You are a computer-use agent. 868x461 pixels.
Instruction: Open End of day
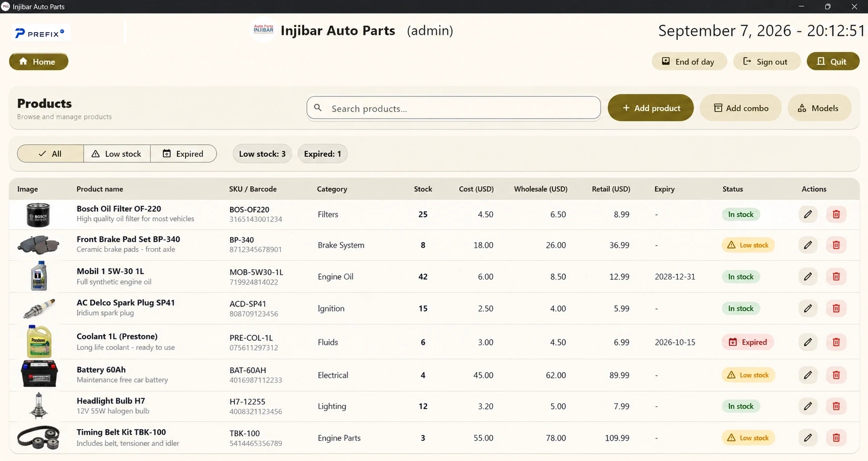click(689, 62)
